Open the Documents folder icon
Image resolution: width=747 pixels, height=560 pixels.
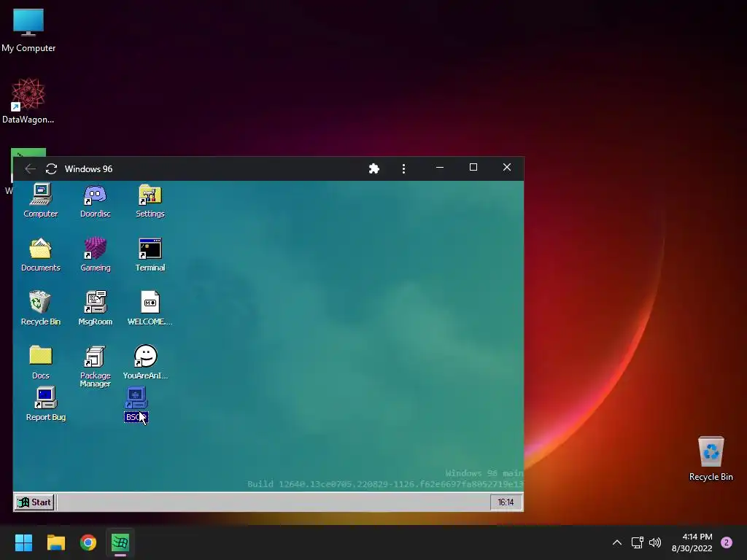click(41, 254)
